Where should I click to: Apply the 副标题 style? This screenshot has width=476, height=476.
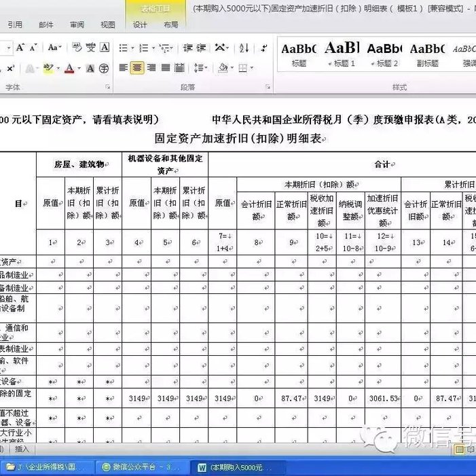[427, 54]
